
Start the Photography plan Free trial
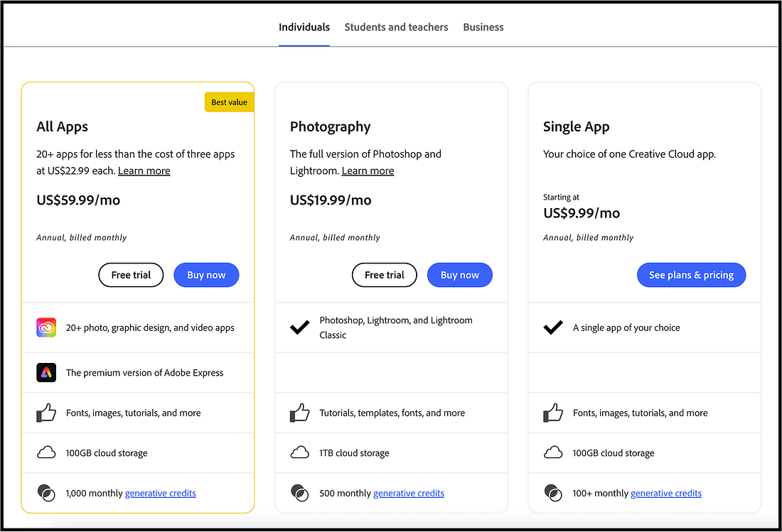pos(385,275)
